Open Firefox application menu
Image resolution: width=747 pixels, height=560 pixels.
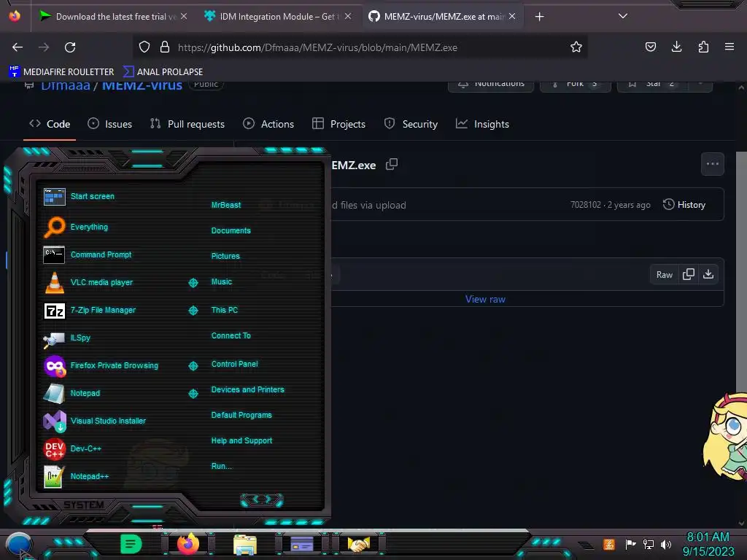[729, 47]
